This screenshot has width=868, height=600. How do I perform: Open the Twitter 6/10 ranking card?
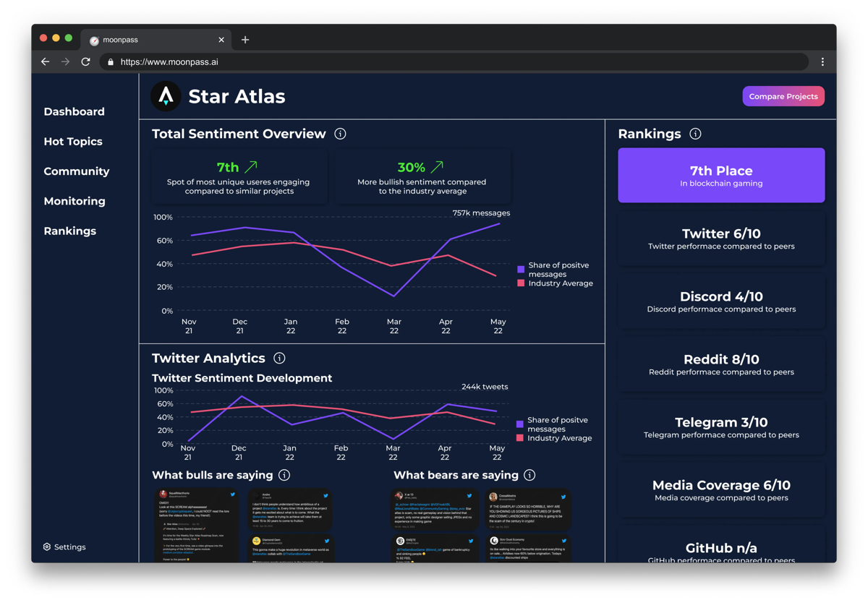coord(721,239)
